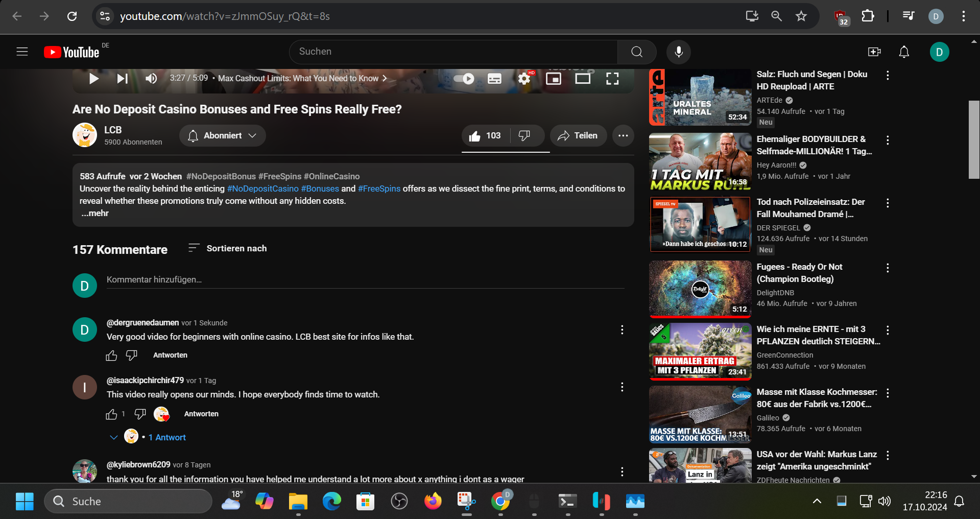
Task: Expand chapter 'Max Cashout Limits' chevron
Action: pyautogui.click(x=385, y=78)
